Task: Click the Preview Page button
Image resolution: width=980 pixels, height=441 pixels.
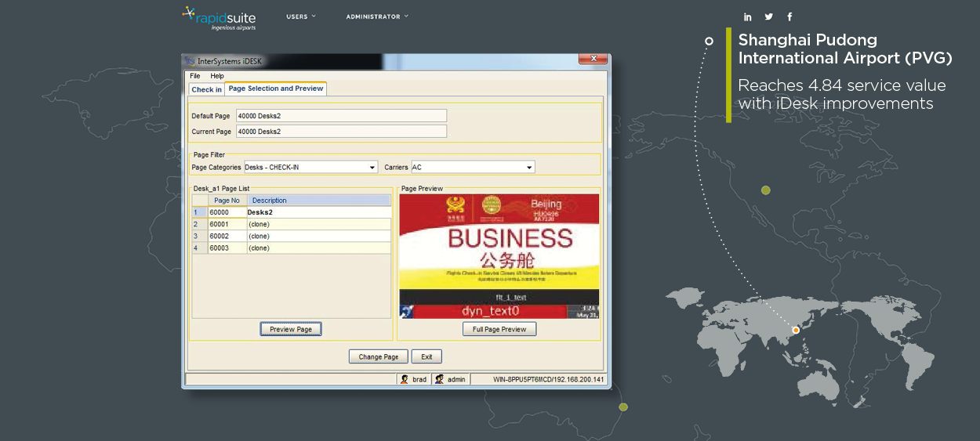Action: pyautogui.click(x=291, y=329)
